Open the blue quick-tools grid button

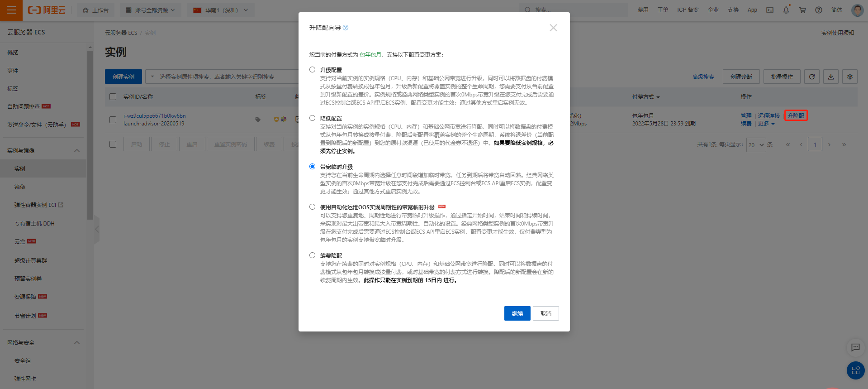[855, 370]
